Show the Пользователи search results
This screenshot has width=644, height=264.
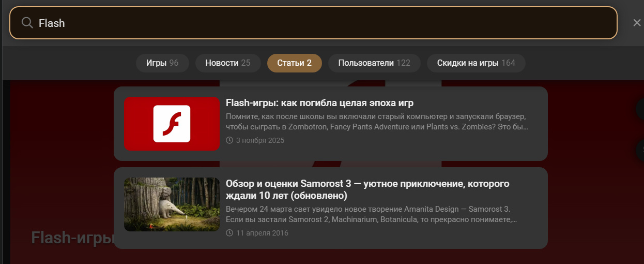click(x=374, y=63)
